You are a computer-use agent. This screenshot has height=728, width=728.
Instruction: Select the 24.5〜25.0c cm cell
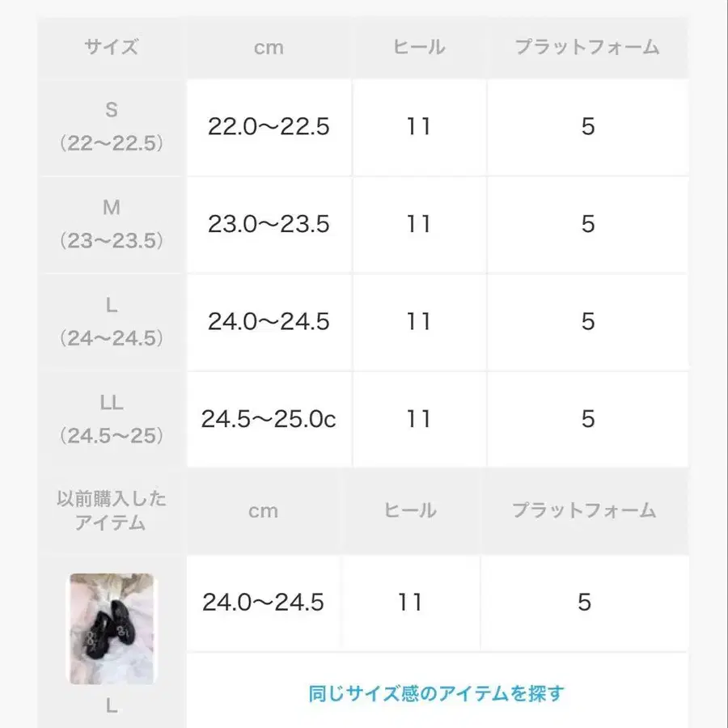click(x=269, y=419)
